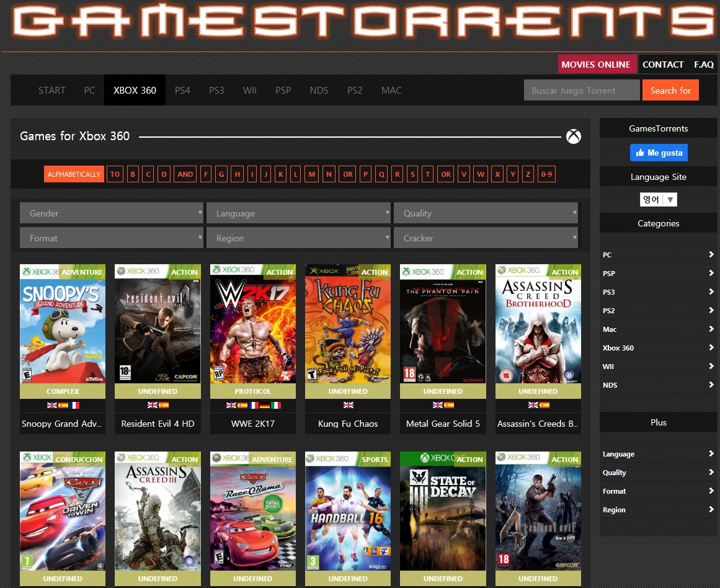Filter games by letter S
The image size is (720, 588).
pyautogui.click(x=412, y=174)
